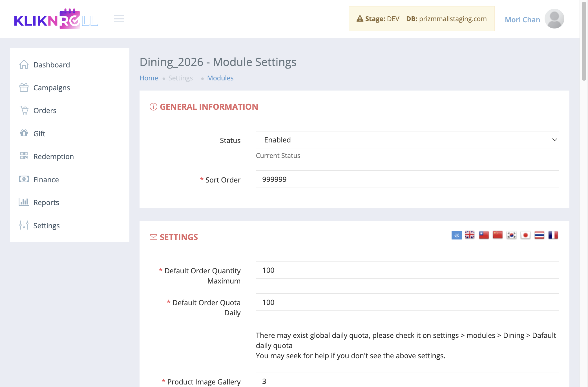Click the 'GENERAL INFORMATION' section heading

(209, 107)
